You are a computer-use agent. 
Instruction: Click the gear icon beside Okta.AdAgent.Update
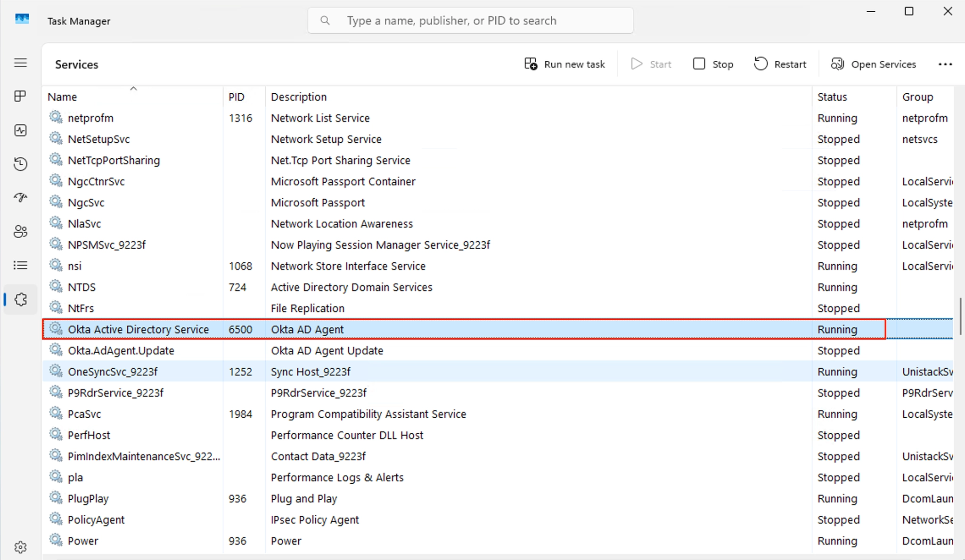56,349
